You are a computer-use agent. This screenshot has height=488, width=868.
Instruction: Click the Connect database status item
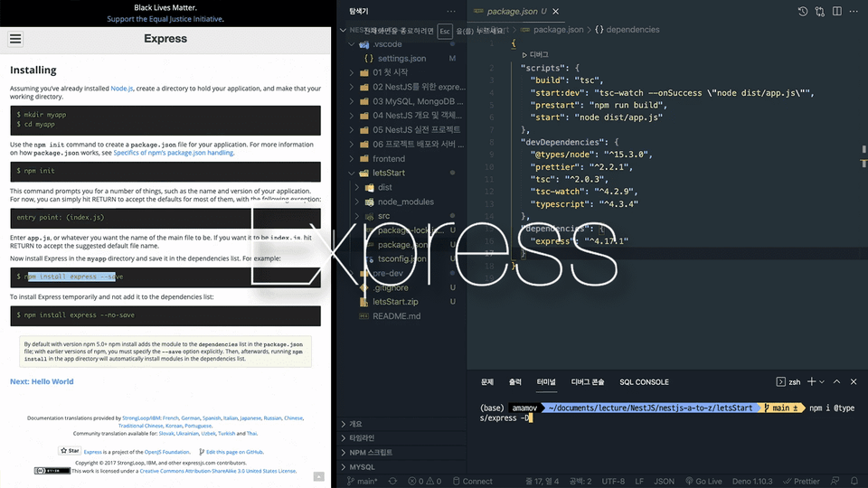tap(472, 482)
